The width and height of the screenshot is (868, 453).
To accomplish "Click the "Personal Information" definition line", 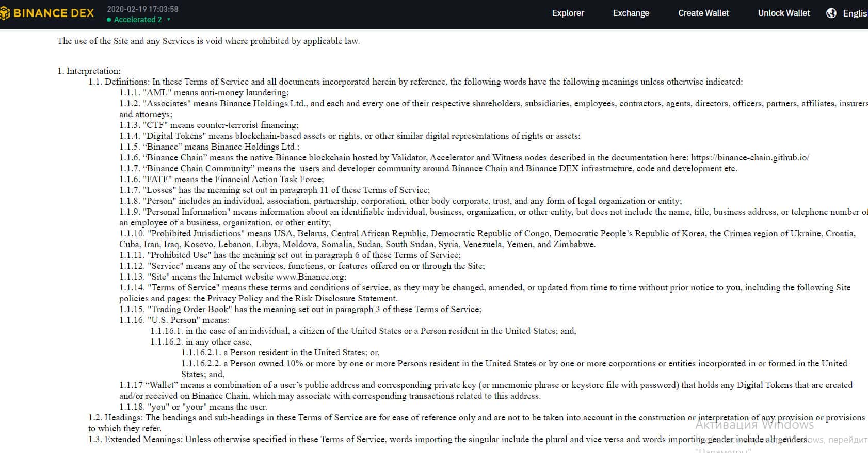I will [x=493, y=217].
